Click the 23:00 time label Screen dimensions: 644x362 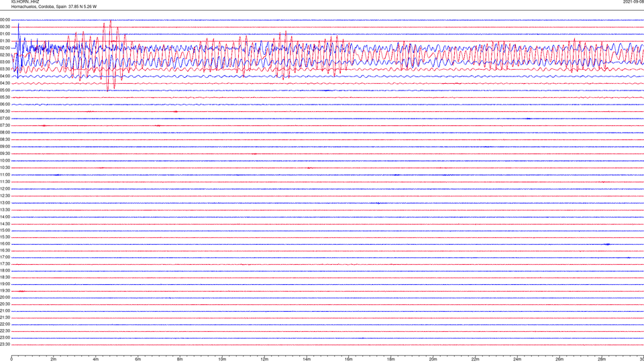pyautogui.click(x=5, y=338)
